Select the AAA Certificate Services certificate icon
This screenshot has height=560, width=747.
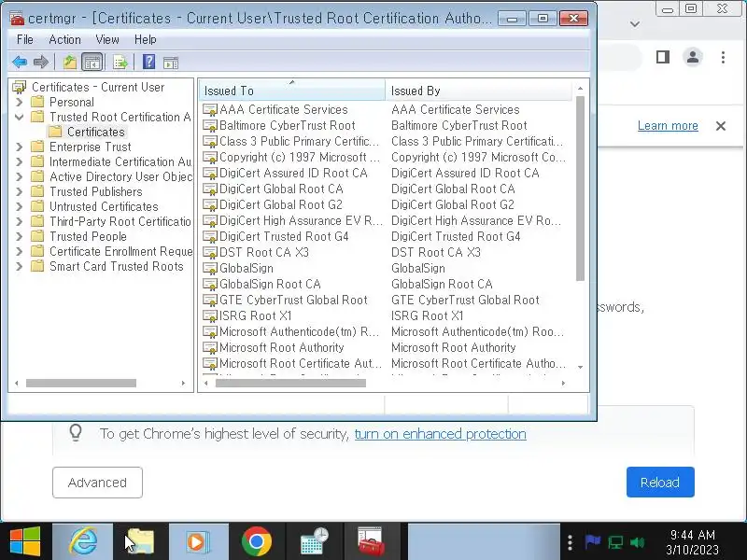(210, 110)
